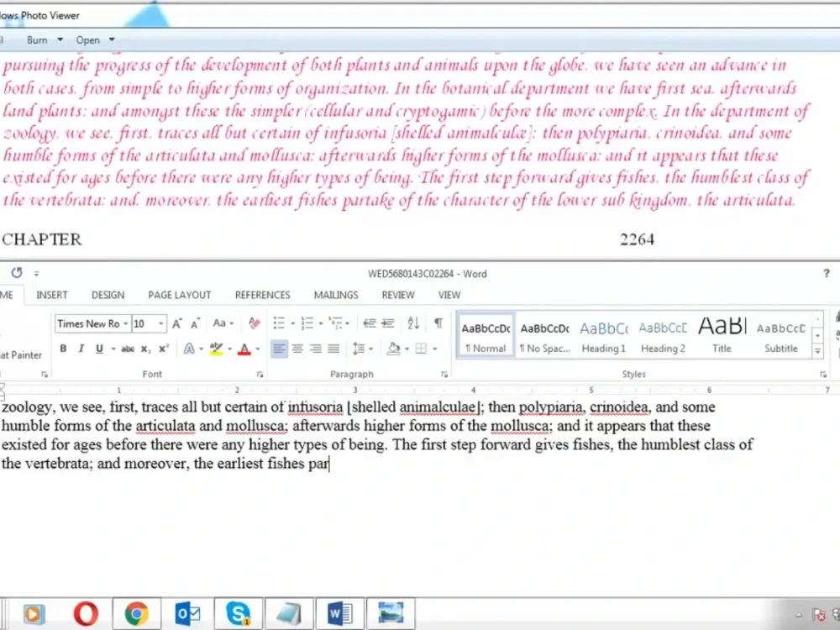The height and width of the screenshot is (630, 840).
Task: Toggle Show/Hide paragraph marks
Action: point(438,323)
